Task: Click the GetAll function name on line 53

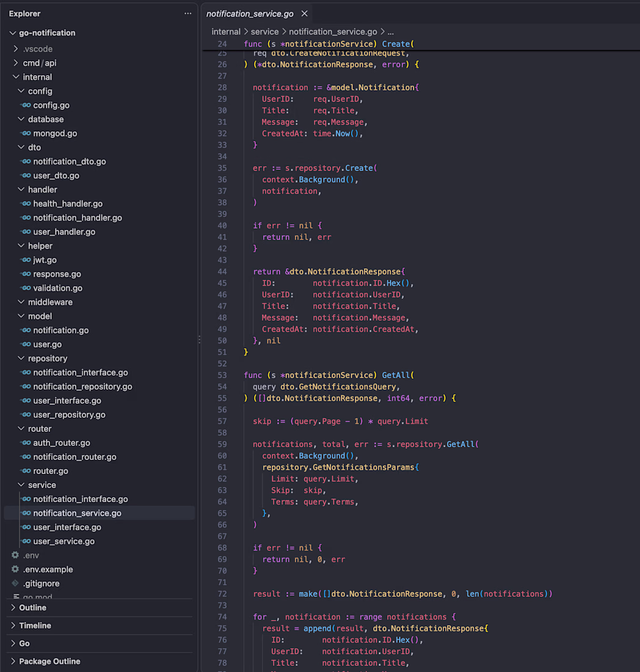Action: (396, 375)
